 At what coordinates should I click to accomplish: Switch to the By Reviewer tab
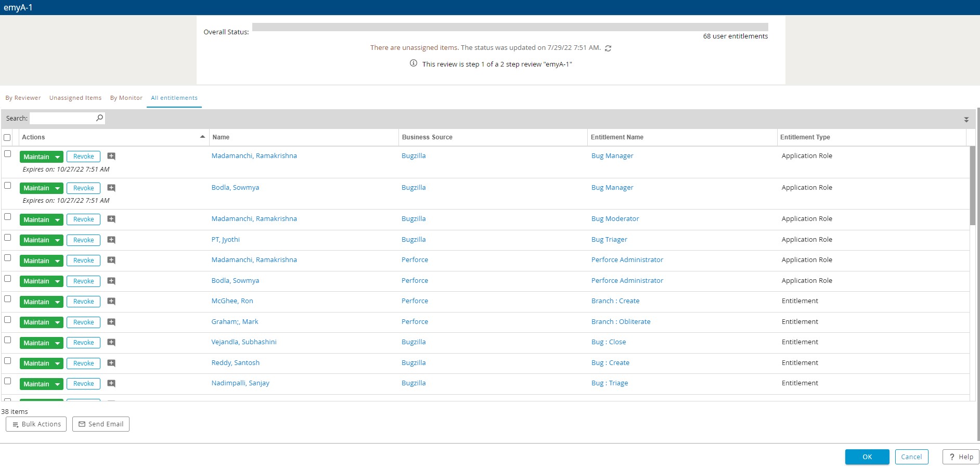pyautogui.click(x=23, y=98)
